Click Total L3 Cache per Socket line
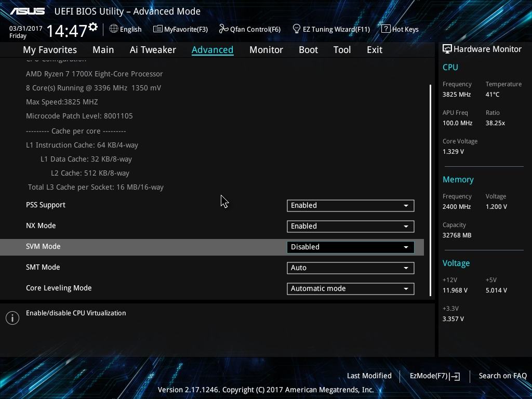The width and height of the screenshot is (532, 399). tap(96, 187)
